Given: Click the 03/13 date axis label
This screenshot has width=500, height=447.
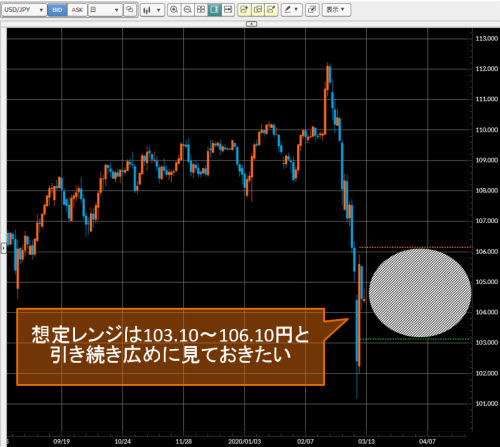Looking at the screenshot, I should point(366,442).
